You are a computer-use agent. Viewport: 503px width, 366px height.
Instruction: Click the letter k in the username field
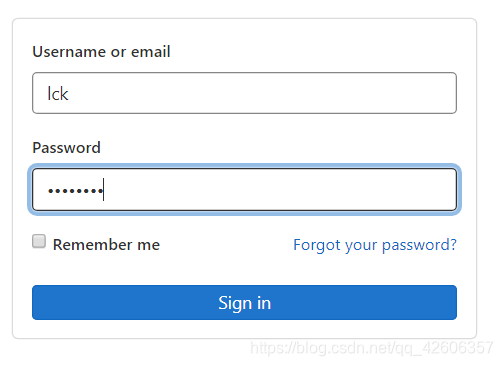coord(64,94)
